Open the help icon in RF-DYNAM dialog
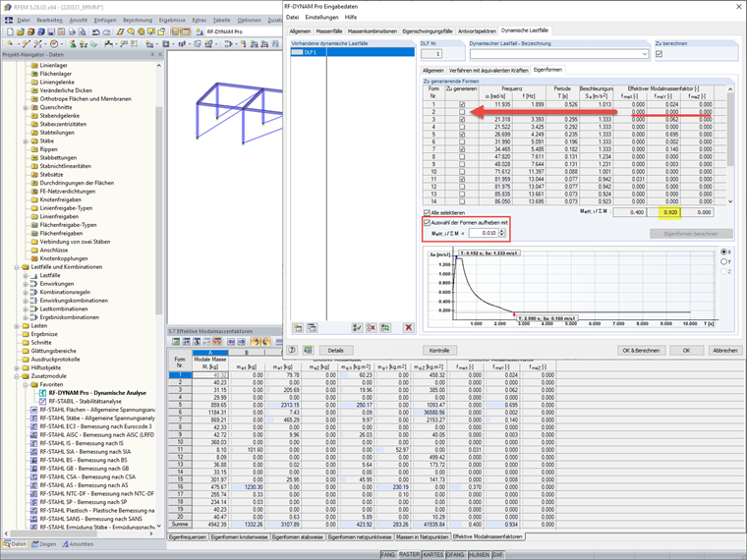The height and width of the screenshot is (560, 747). pos(293,350)
